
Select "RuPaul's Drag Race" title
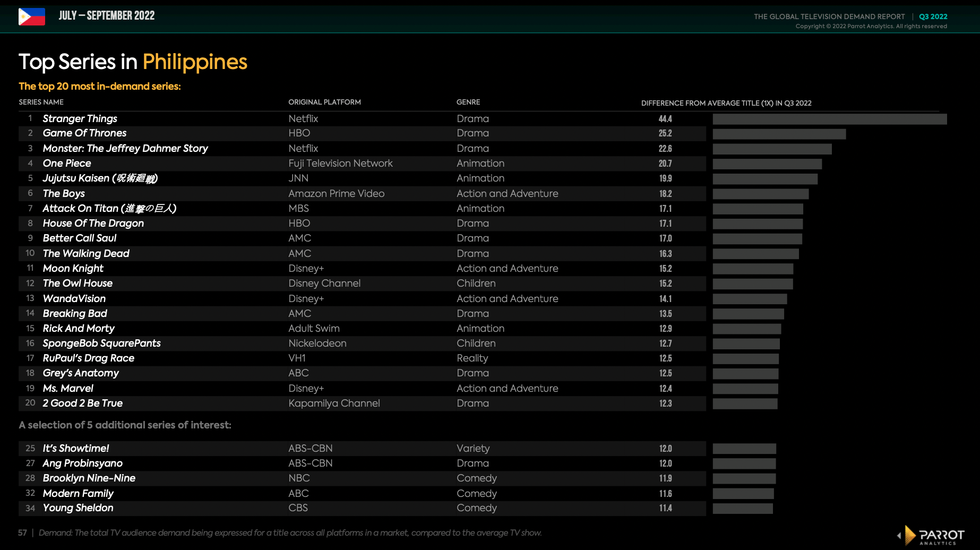(89, 358)
